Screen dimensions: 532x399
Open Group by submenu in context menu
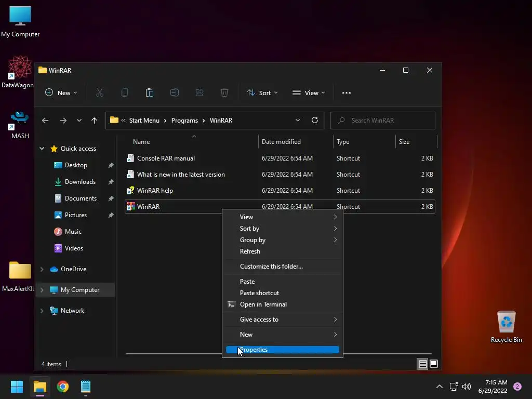click(x=282, y=240)
